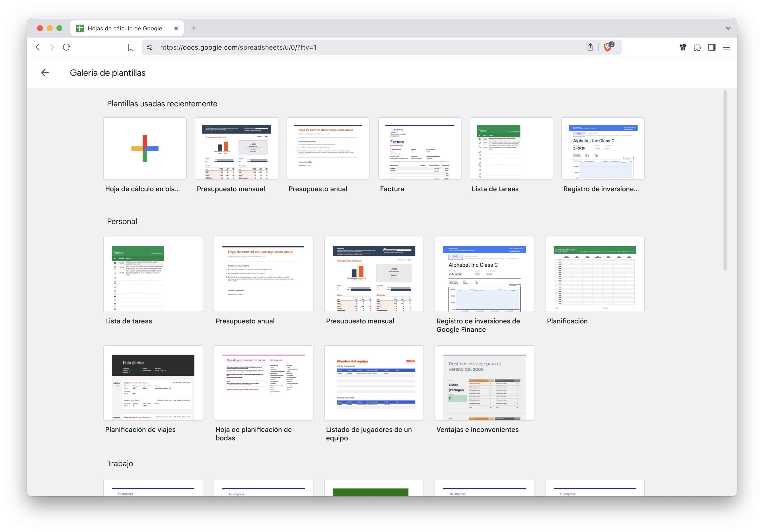764x532 pixels.
Task: Open the Planificación template
Action: [595, 274]
